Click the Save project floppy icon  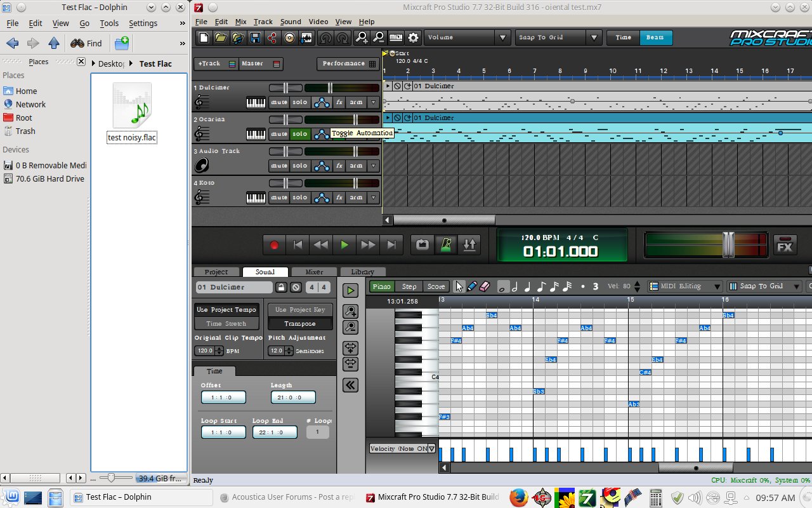(x=255, y=37)
